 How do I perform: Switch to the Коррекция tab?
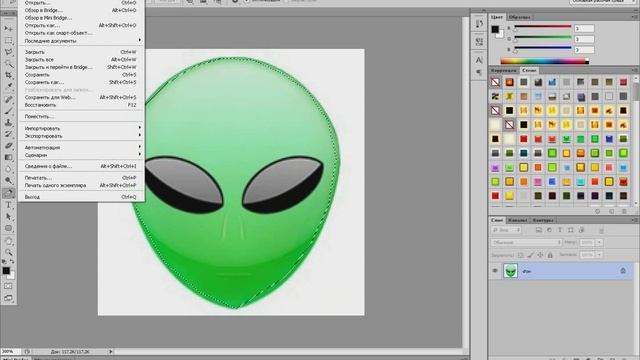pyautogui.click(x=504, y=70)
